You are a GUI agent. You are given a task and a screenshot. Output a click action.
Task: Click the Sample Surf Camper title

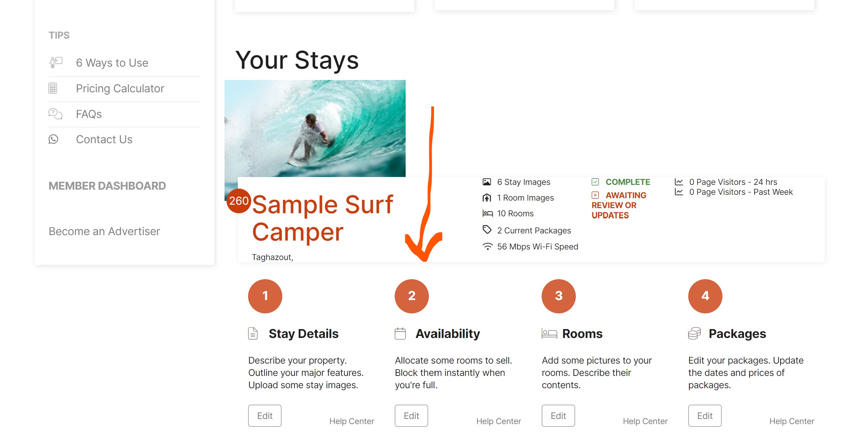[323, 218]
